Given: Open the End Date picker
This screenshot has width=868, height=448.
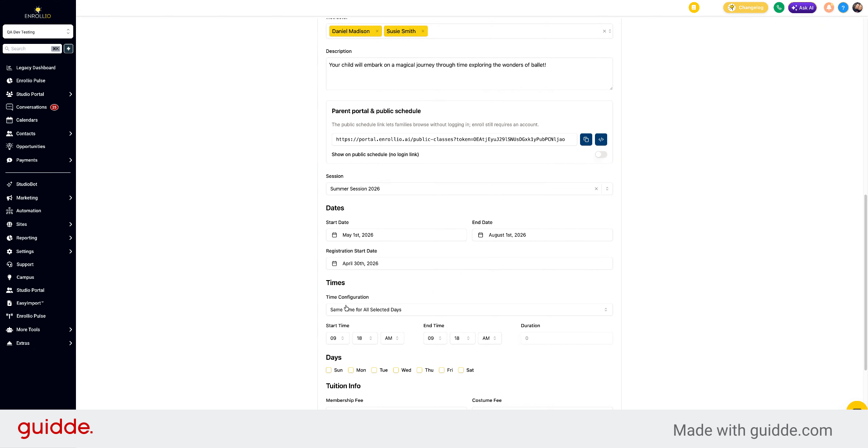Looking at the screenshot, I should click(542, 235).
